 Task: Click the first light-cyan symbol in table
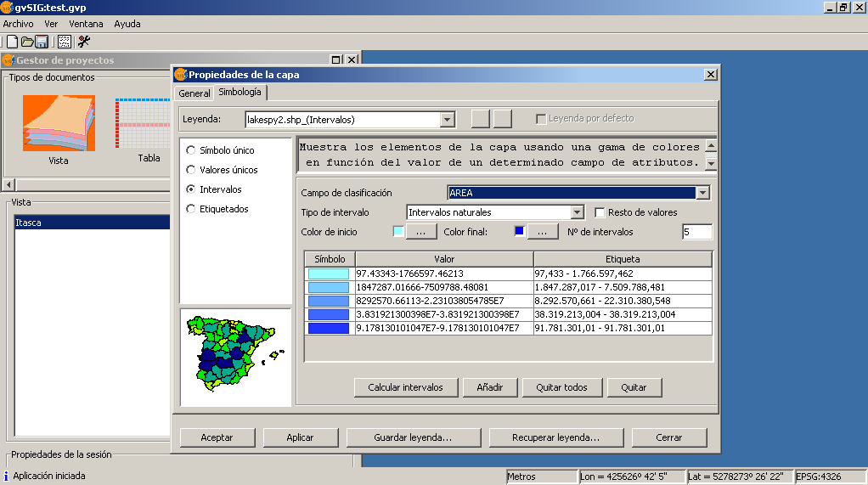[329, 274]
